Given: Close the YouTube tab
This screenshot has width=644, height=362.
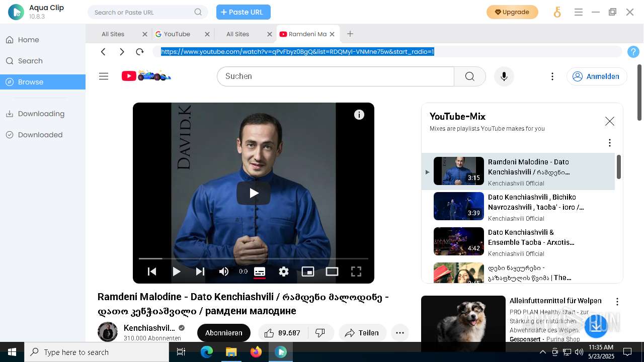Looking at the screenshot, I should pyautogui.click(x=207, y=34).
